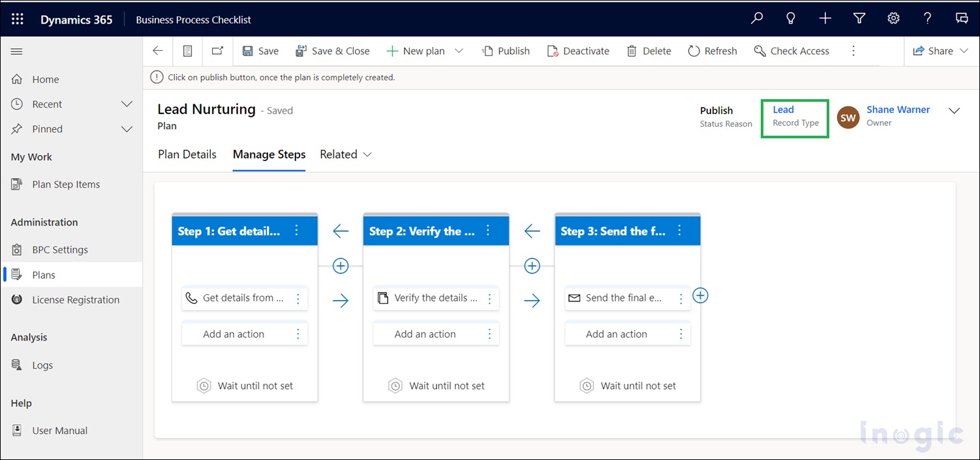The width and height of the screenshot is (980, 460).
Task: Open the settings gear icon
Action: 894,18
